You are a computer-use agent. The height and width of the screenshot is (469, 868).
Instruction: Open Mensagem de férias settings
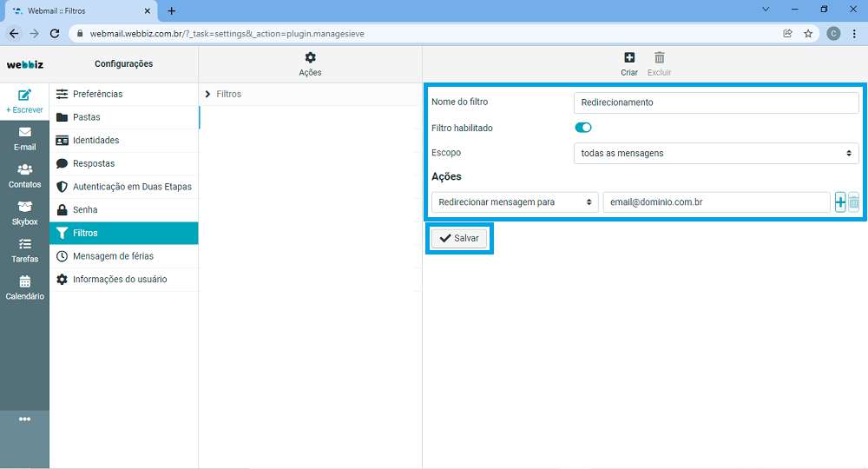(x=113, y=256)
